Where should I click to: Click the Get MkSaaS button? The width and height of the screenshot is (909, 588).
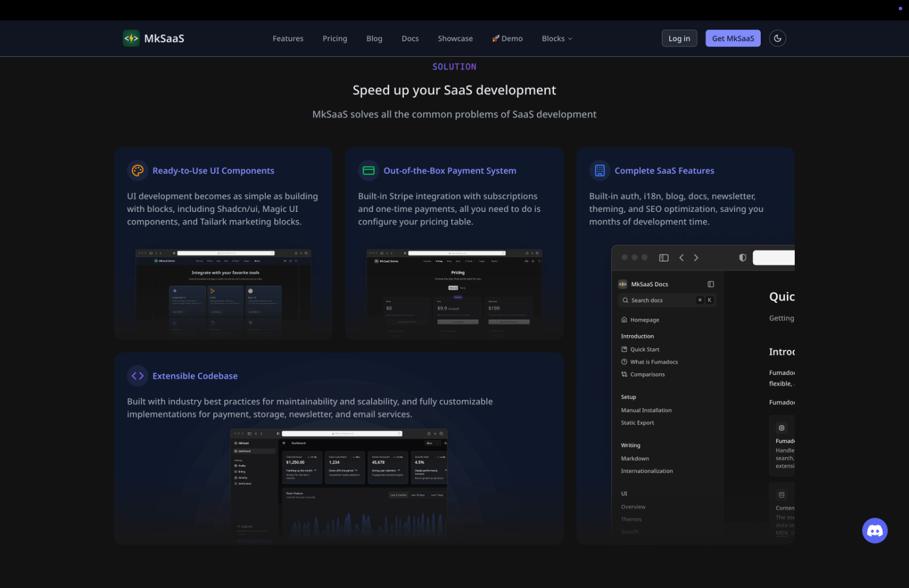[x=733, y=38]
